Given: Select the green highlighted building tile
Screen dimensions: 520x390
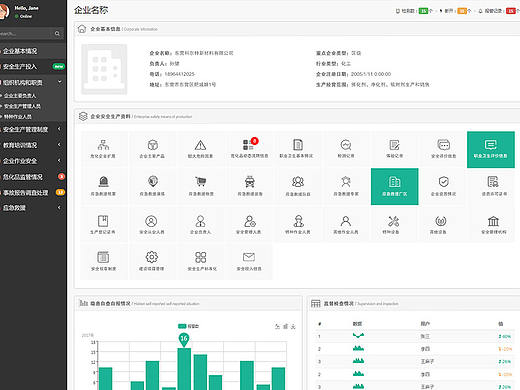Looking at the screenshot, I should [x=394, y=186].
